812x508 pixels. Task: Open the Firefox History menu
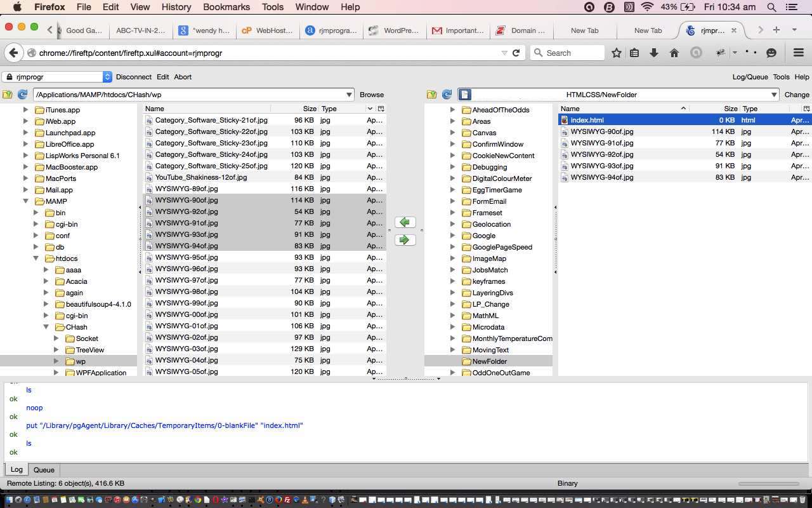coord(176,7)
